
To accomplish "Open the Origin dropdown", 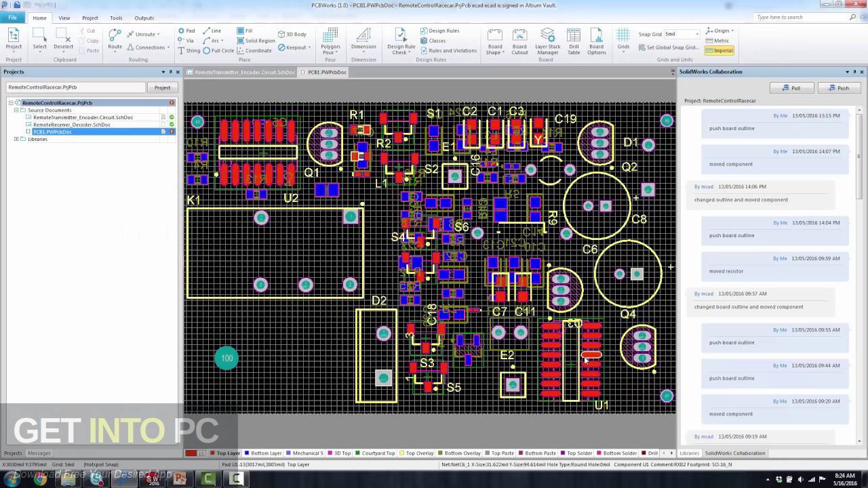I will (719, 30).
